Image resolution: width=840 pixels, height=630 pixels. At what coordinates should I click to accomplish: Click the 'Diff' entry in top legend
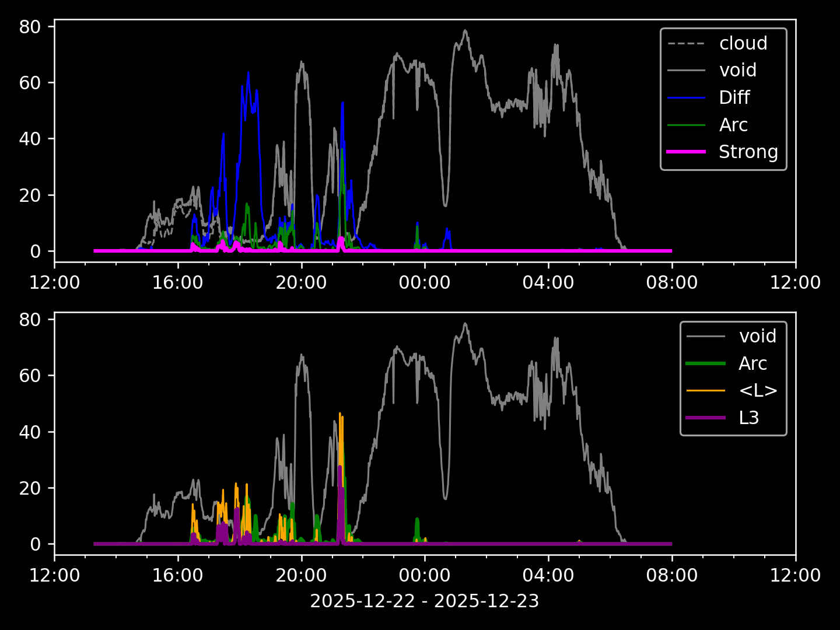click(734, 97)
